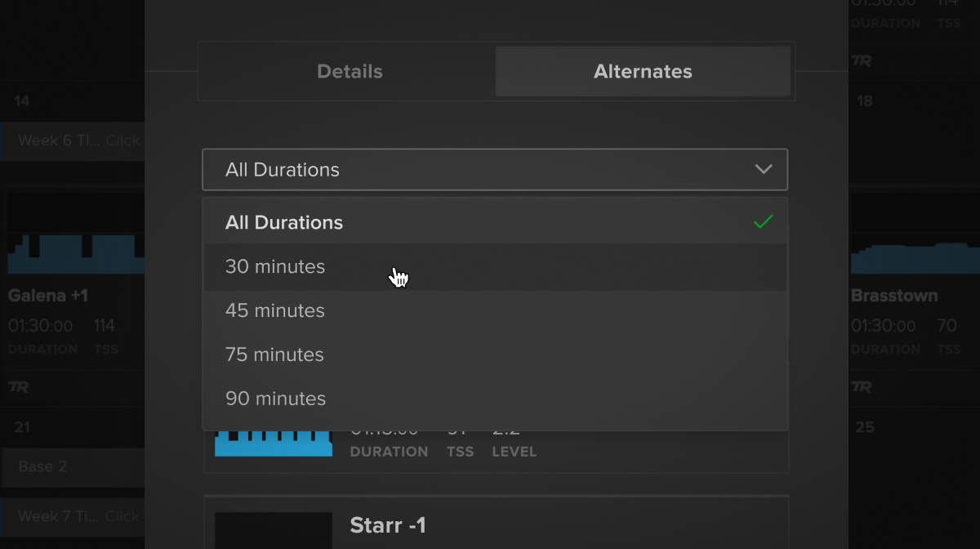Image resolution: width=980 pixels, height=549 pixels.
Task: Click the green checkmark beside All Durations
Action: 764,221
